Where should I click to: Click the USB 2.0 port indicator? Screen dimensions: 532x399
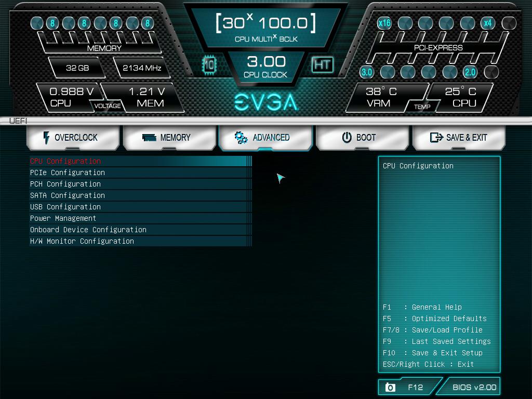(470, 72)
